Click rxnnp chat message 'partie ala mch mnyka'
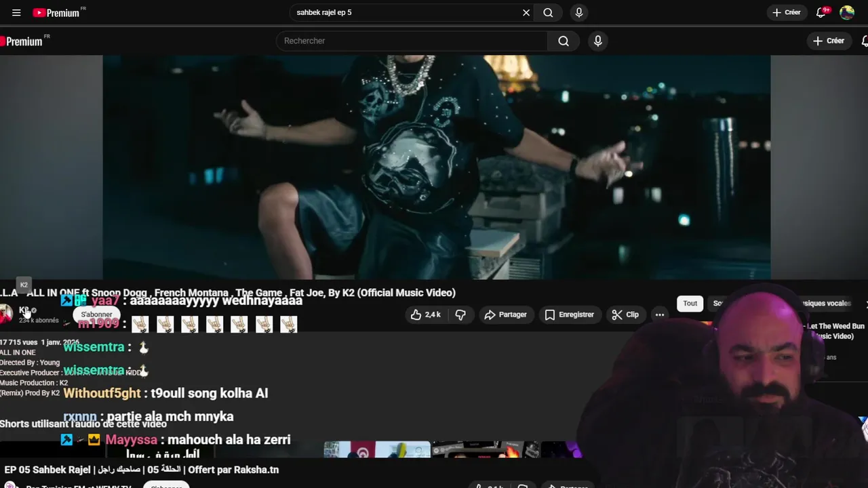 (170, 417)
